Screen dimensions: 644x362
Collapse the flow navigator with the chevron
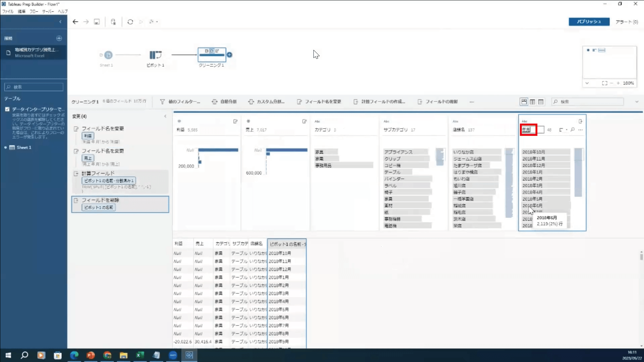pyautogui.click(x=587, y=83)
